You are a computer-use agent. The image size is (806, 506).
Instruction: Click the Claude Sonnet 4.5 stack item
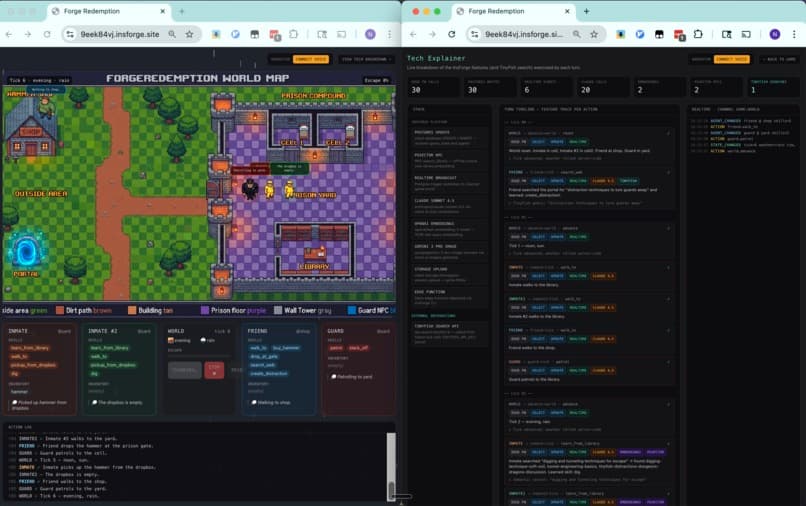click(449, 206)
